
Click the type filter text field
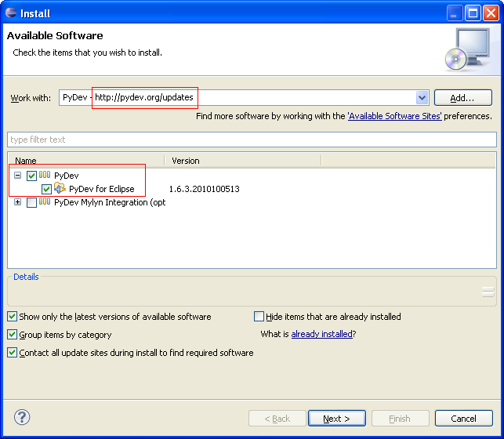pyautogui.click(x=252, y=140)
